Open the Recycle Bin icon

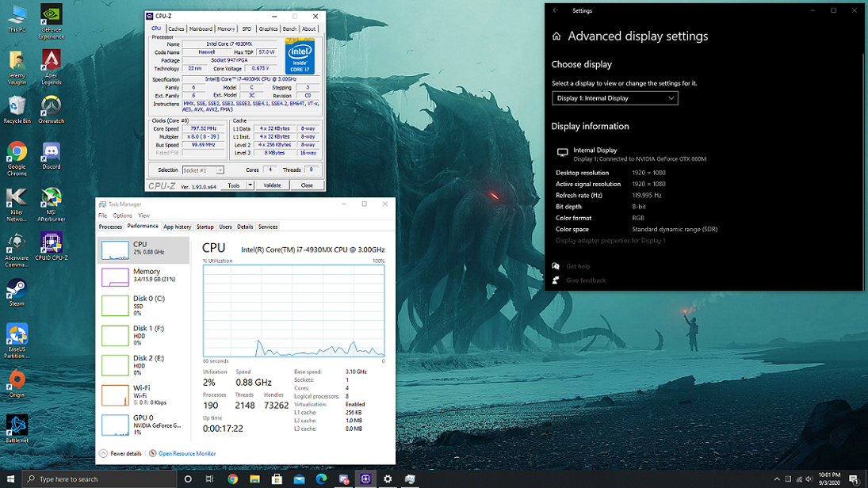point(17,109)
